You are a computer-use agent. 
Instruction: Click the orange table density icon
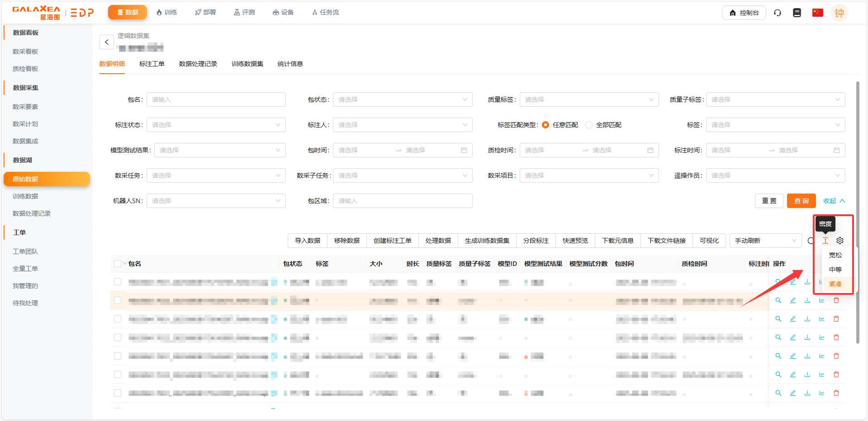[825, 241]
